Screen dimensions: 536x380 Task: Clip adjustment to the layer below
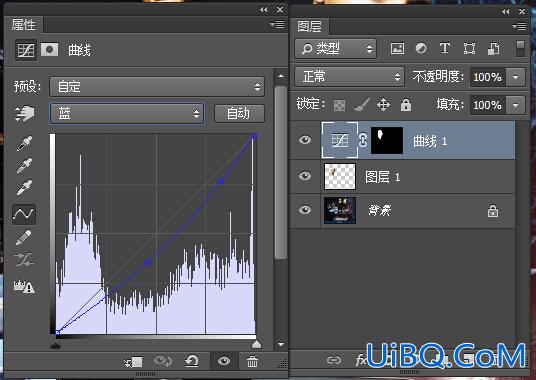click(134, 362)
